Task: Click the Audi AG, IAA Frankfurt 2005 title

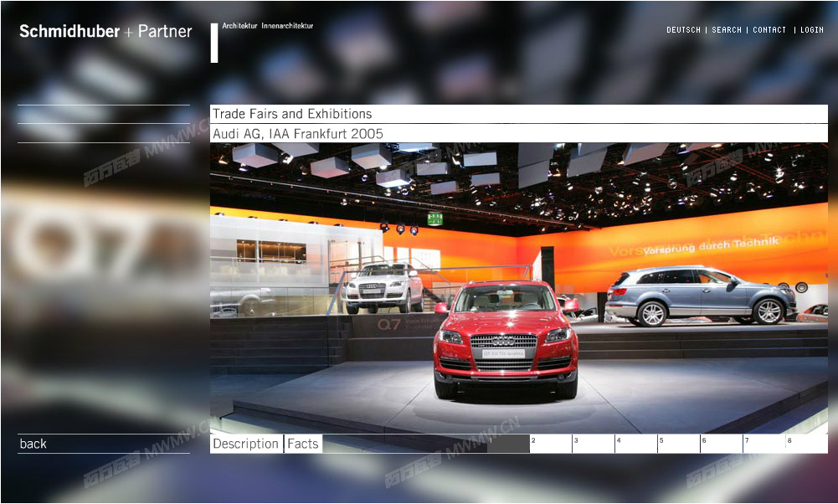Action: tap(298, 134)
